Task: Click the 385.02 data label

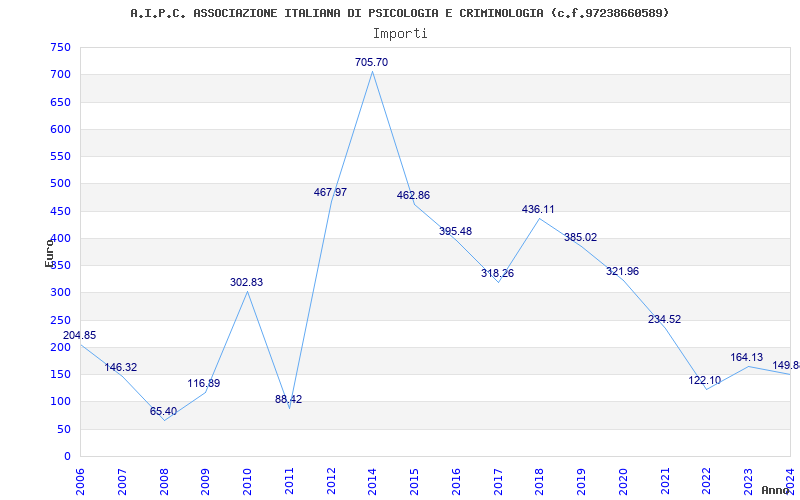Action: [580, 237]
